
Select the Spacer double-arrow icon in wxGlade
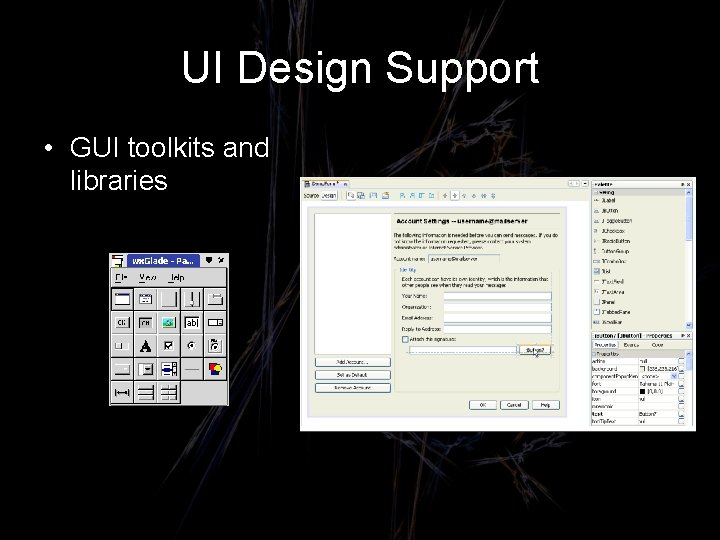point(122,393)
